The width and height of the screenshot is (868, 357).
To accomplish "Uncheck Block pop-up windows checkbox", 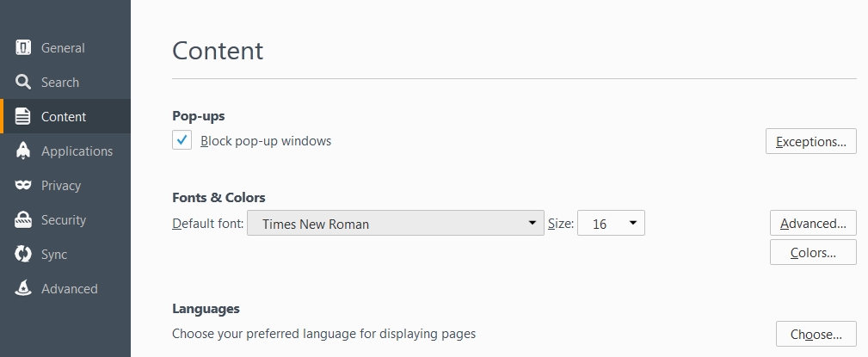I will [x=182, y=141].
